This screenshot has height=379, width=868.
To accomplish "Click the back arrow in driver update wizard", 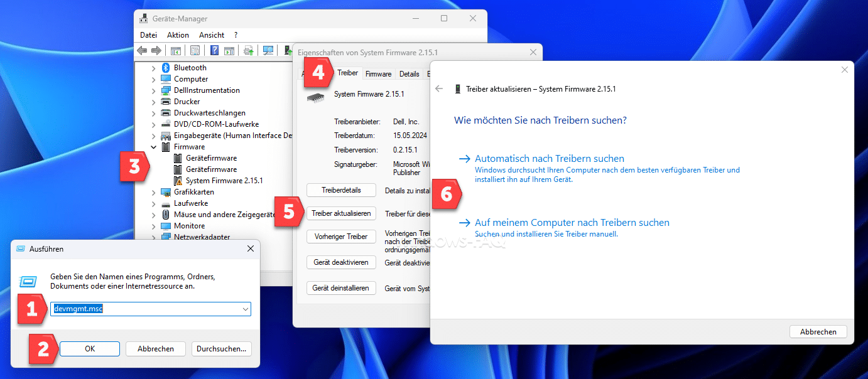I will 439,89.
